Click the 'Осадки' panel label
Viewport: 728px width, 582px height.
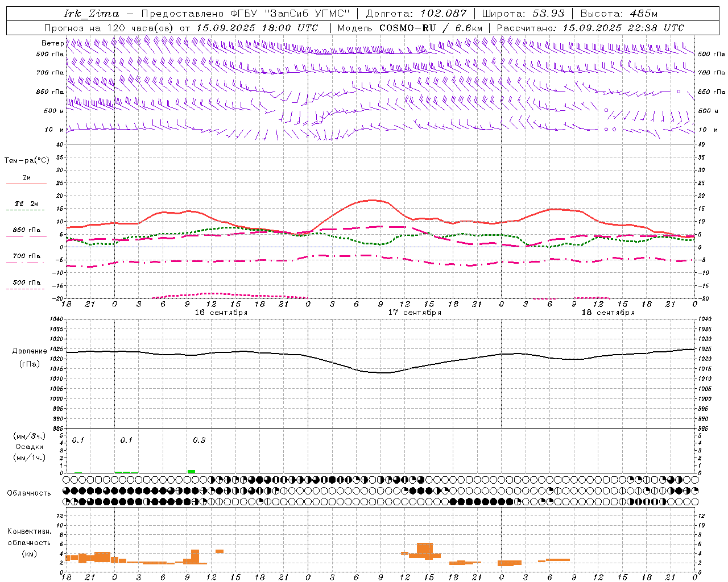(30, 447)
